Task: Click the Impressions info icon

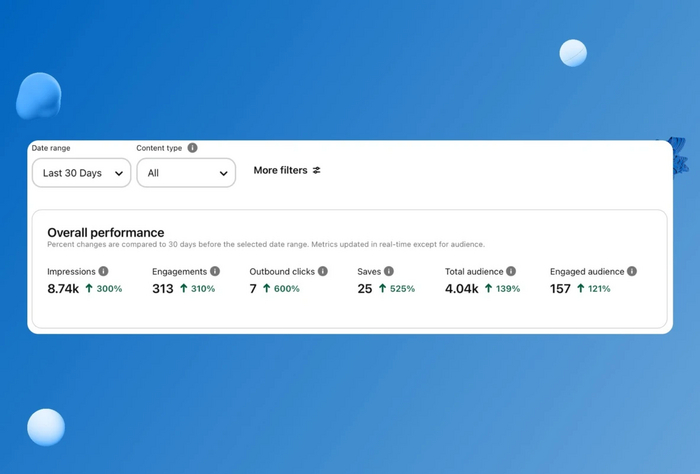Action: (103, 271)
